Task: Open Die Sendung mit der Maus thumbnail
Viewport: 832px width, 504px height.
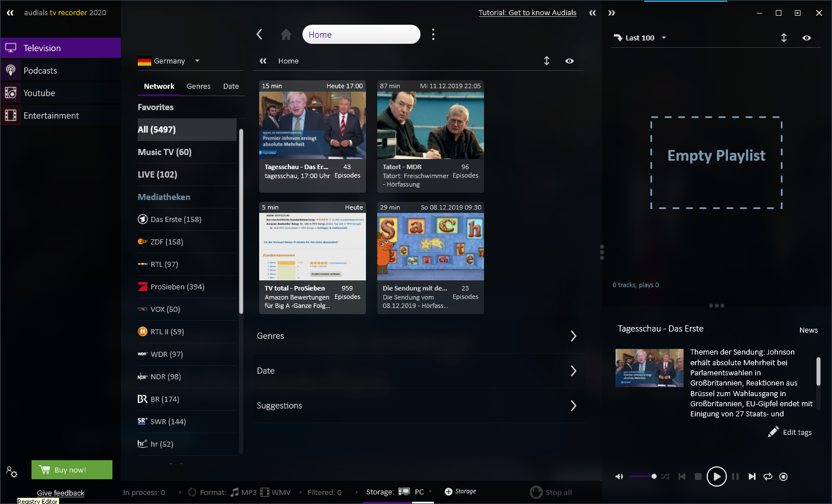Action: (x=431, y=246)
